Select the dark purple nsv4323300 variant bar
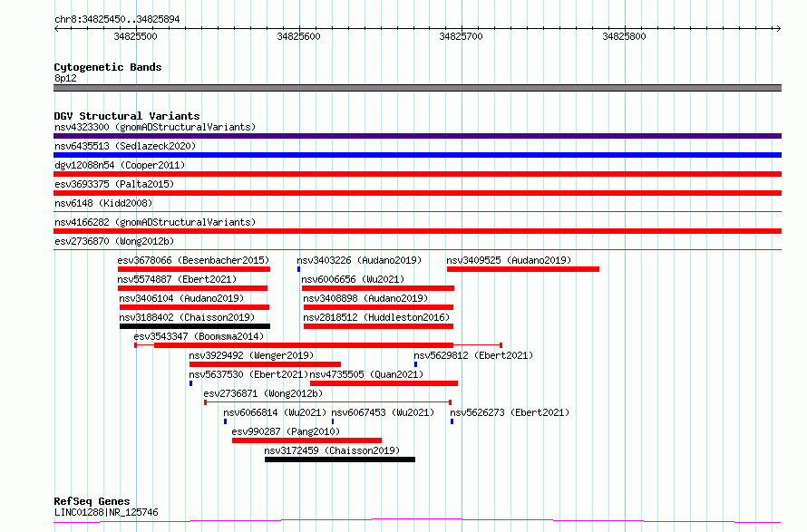The width and height of the screenshot is (807, 532). tap(417, 136)
